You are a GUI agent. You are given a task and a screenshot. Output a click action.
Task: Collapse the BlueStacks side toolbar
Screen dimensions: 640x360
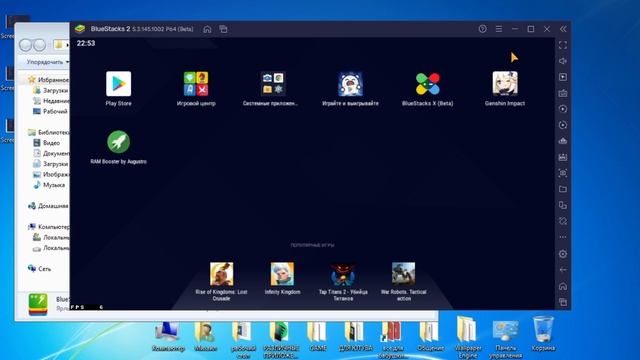click(563, 29)
